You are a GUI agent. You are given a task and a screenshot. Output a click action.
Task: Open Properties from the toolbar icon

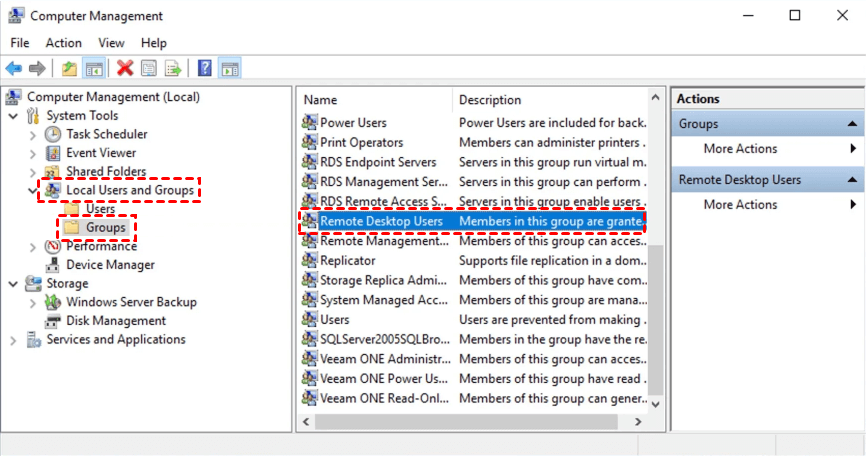pyautogui.click(x=149, y=68)
